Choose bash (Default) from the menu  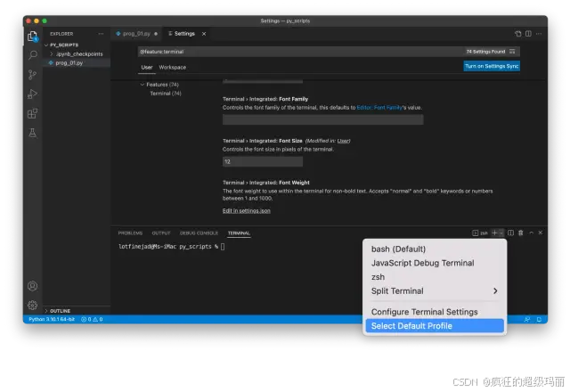[435, 249]
